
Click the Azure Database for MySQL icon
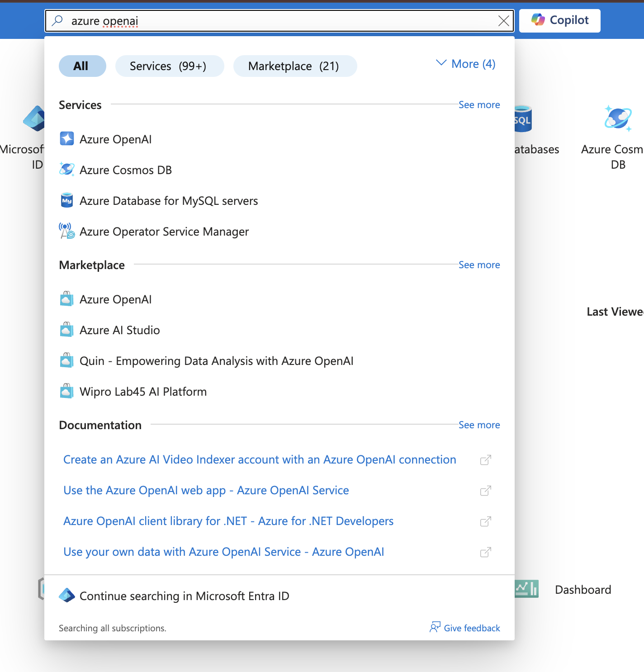67,200
